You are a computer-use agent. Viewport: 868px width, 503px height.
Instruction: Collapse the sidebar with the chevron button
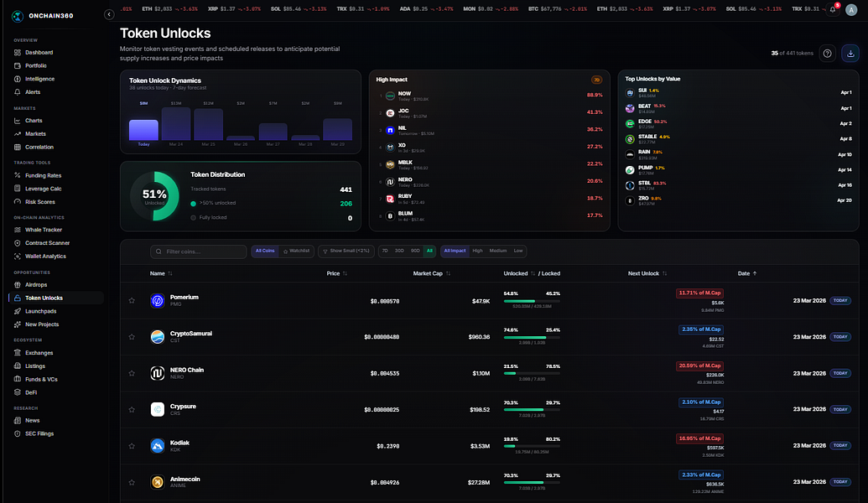pyautogui.click(x=109, y=15)
